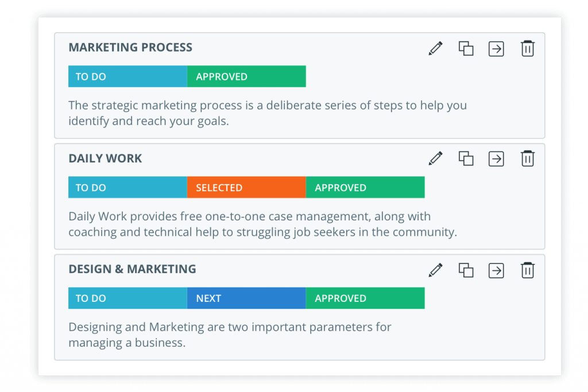Delete the Design & Marketing workflow

point(527,270)
